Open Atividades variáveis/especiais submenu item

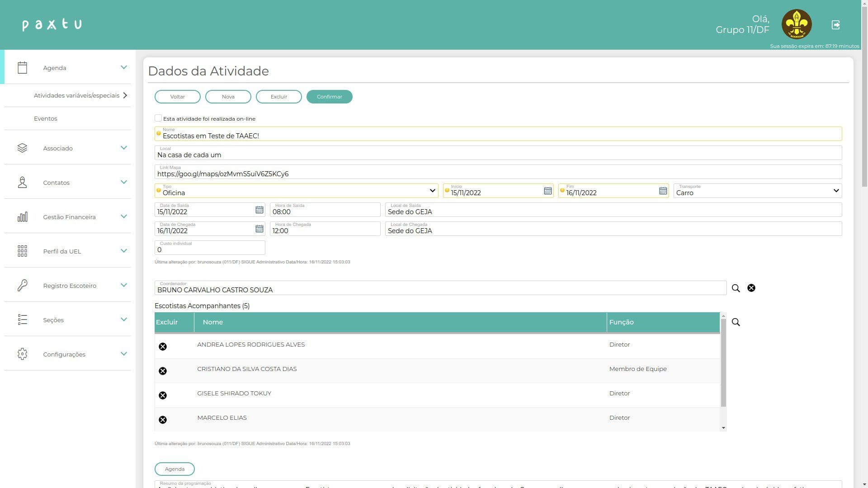[x=77, y=95]
